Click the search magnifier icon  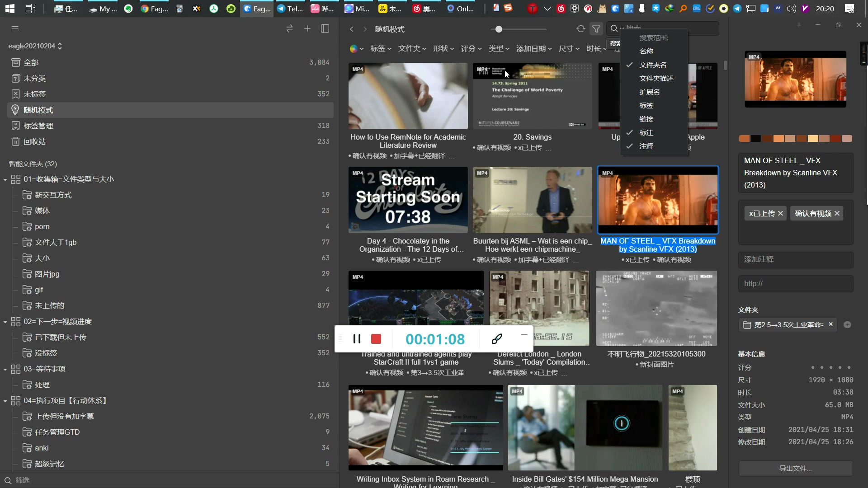(x=614, y=29)
